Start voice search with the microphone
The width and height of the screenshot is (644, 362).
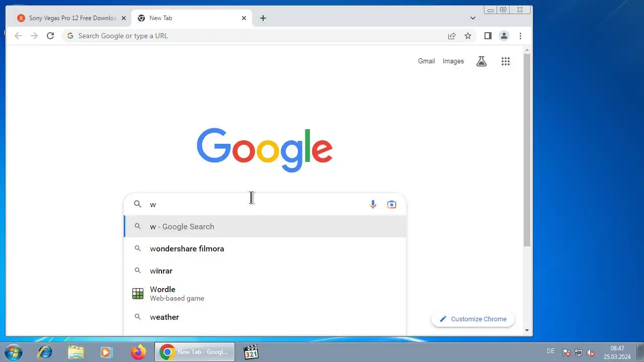[x=373, y=204]
